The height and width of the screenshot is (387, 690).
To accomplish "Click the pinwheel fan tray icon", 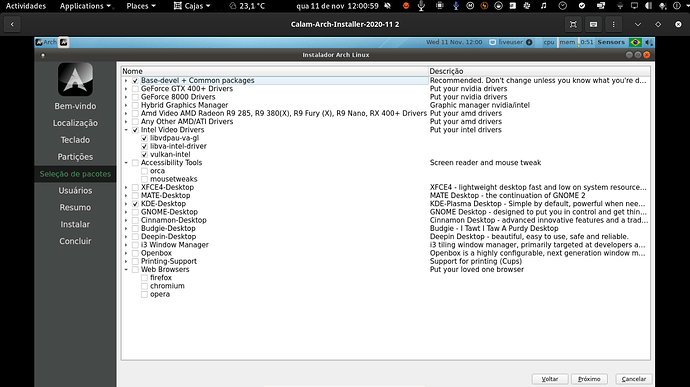I will 527,6.
